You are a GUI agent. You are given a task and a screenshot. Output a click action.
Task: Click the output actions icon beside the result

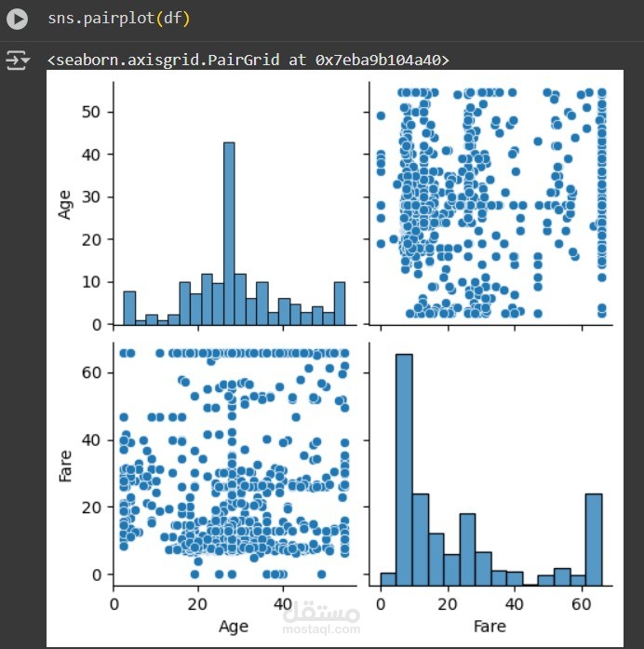coord(17,61)
